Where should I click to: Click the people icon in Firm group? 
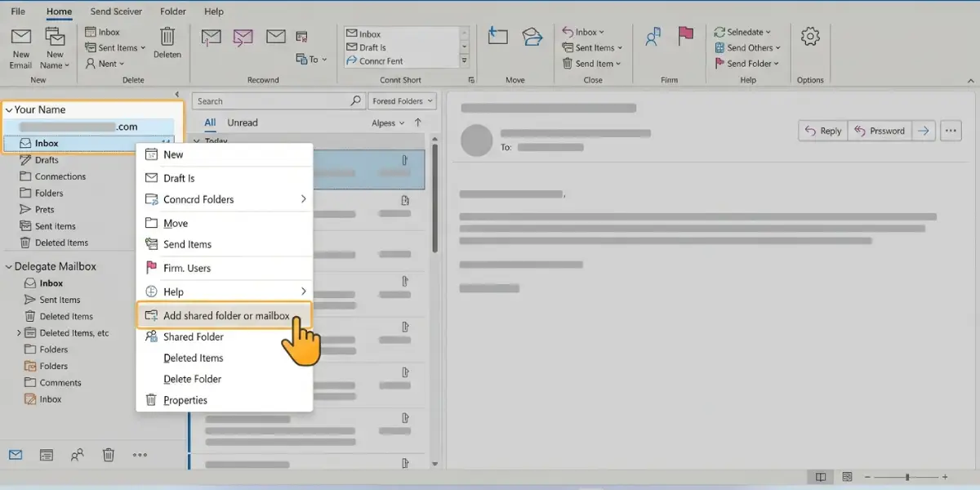click(x=653, y=37)
